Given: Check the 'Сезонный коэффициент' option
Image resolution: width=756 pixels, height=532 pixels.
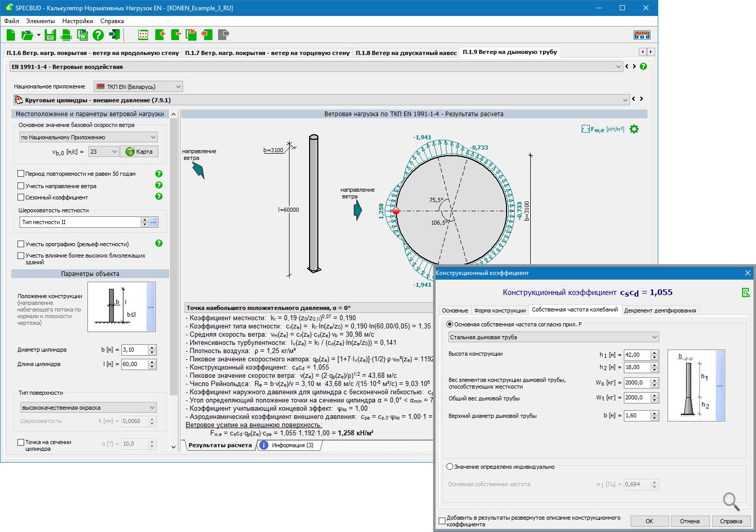Looking at the screenshot, I should point(21,197).
